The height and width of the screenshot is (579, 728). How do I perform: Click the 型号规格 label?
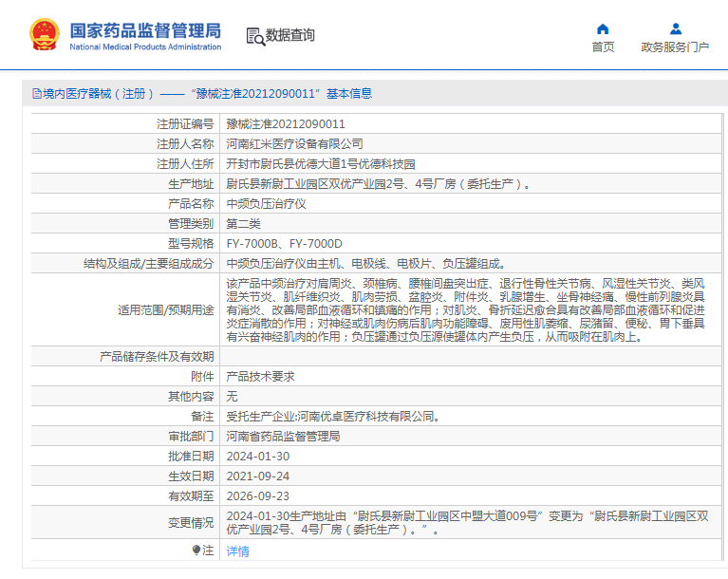point(191,244)
